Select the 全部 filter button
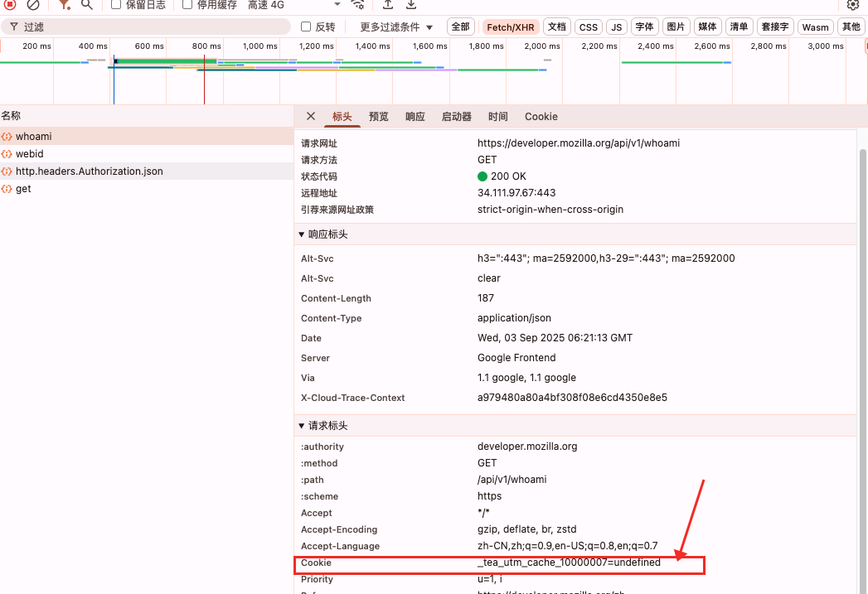Screen dimensions: 868x594 (x=460, y=27)
